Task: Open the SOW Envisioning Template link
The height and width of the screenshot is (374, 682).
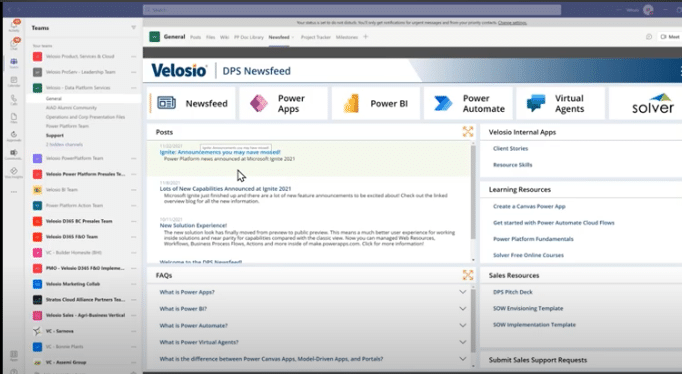Action: click(528, 308)
